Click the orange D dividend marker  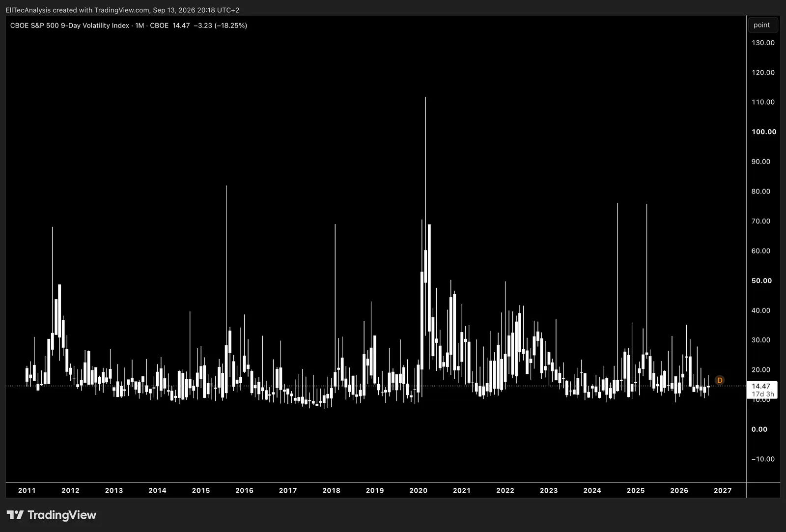pyautogui.click(x=720, y=380)
